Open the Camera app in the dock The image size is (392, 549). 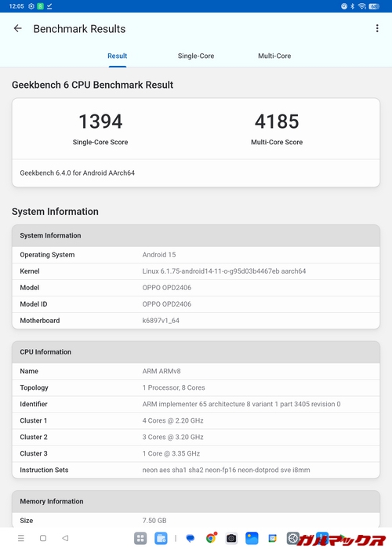click(231, 538)
